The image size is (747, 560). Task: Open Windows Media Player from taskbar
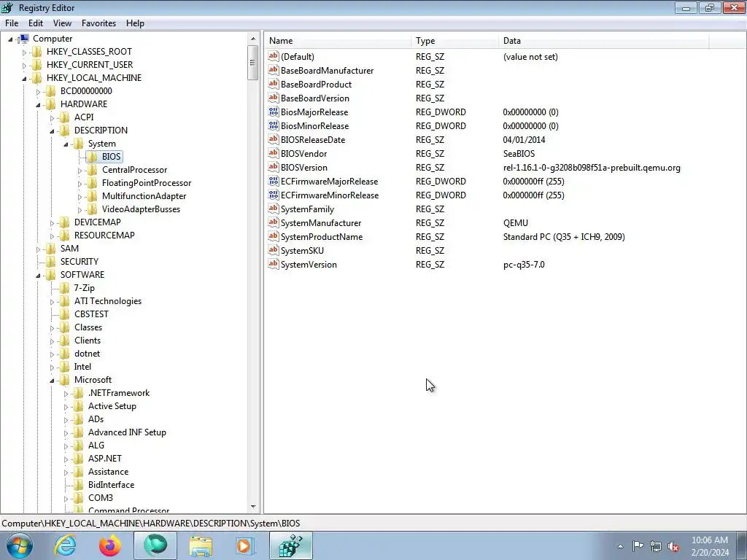(x=245, y=545)
